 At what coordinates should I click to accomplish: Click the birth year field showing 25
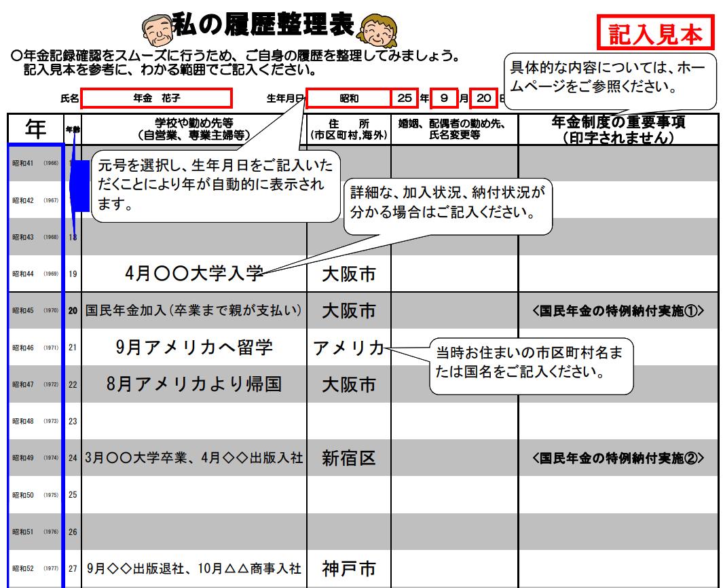[x=404, y=98]
